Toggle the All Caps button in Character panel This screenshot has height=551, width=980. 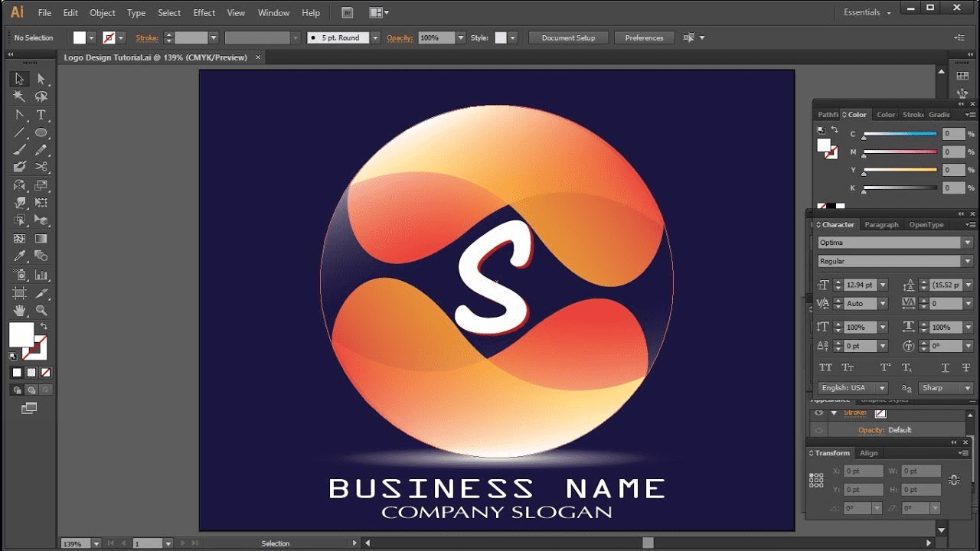825,368
